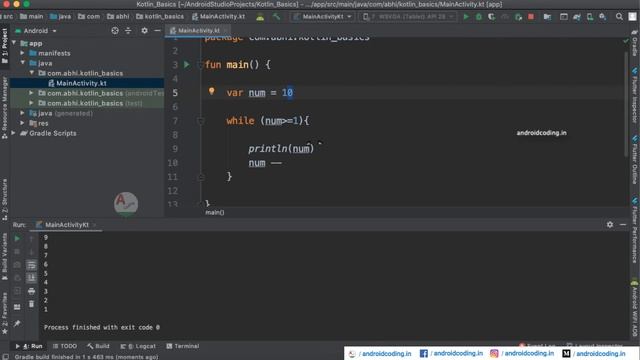Toggle the Flutter Outline tool window
The height and width of the screenshot is (360, 640).
[635, 160]
